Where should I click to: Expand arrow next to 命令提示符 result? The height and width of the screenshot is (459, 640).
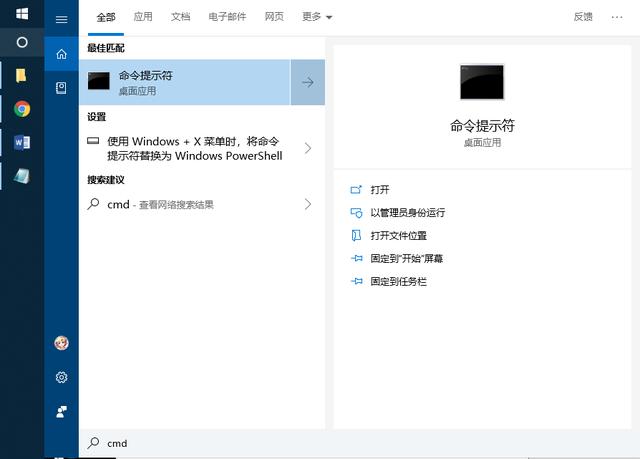click(x=308, y=82)
